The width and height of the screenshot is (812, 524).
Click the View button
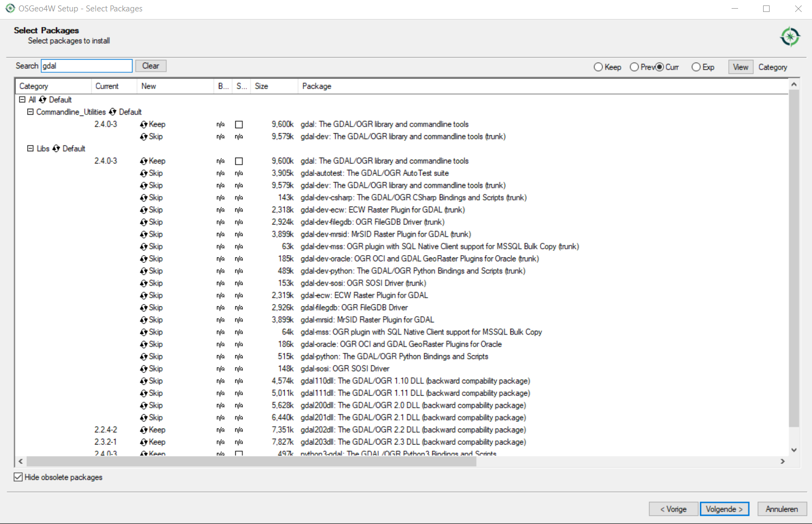click(x=740, y=67)
